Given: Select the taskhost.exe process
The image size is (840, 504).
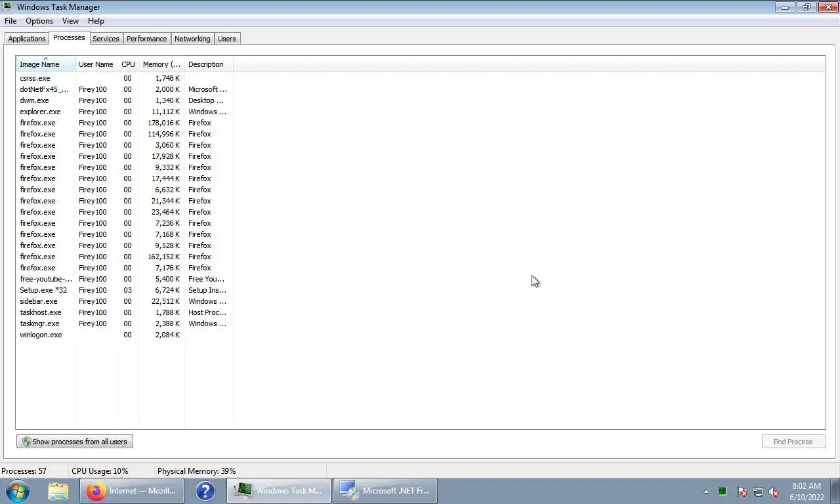Looking at the screenshot, I should tap(125, 312).
